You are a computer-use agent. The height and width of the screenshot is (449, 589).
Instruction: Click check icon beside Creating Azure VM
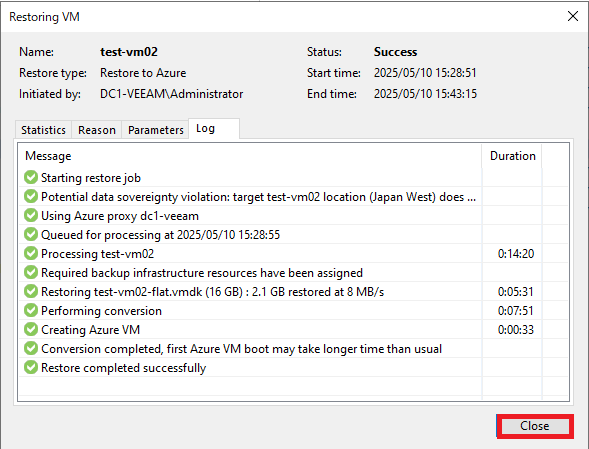31,329
